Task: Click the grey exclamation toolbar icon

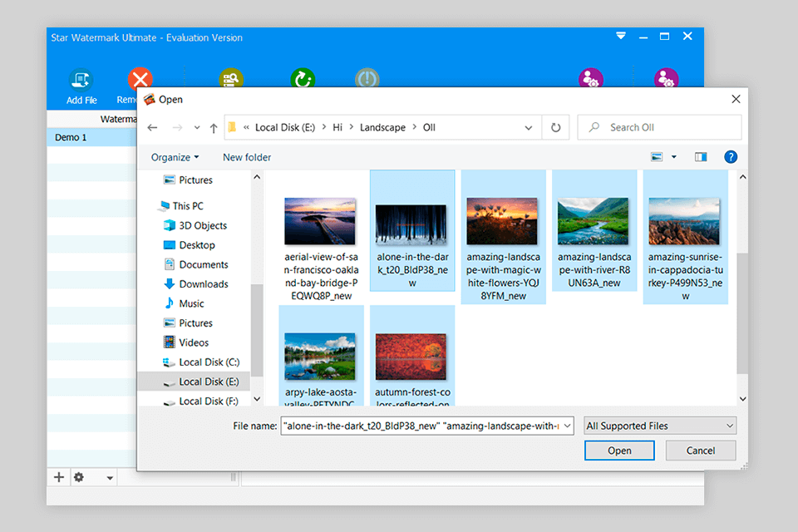Action: [x=367, y=78]
